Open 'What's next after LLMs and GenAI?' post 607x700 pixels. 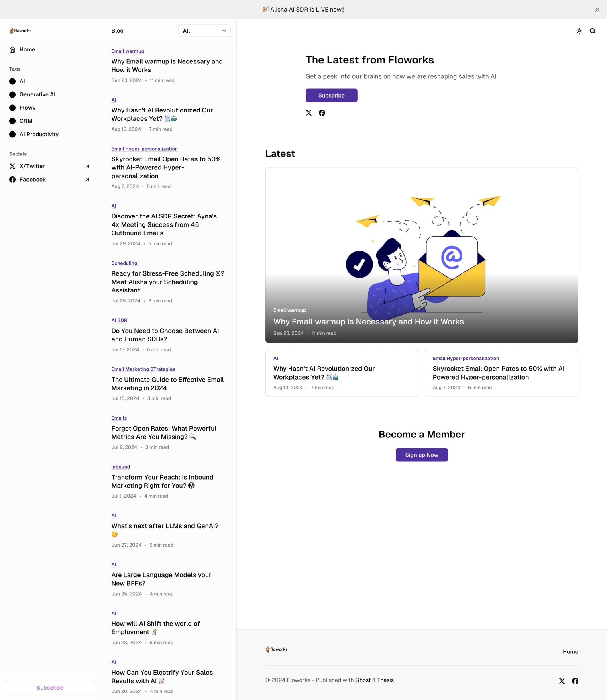[165, 530]
